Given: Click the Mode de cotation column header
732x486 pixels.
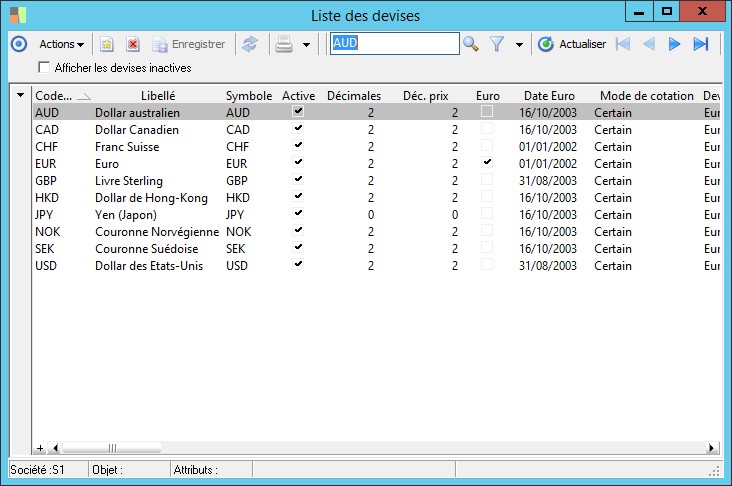Looking at the screenshot, I should point(647,96).
